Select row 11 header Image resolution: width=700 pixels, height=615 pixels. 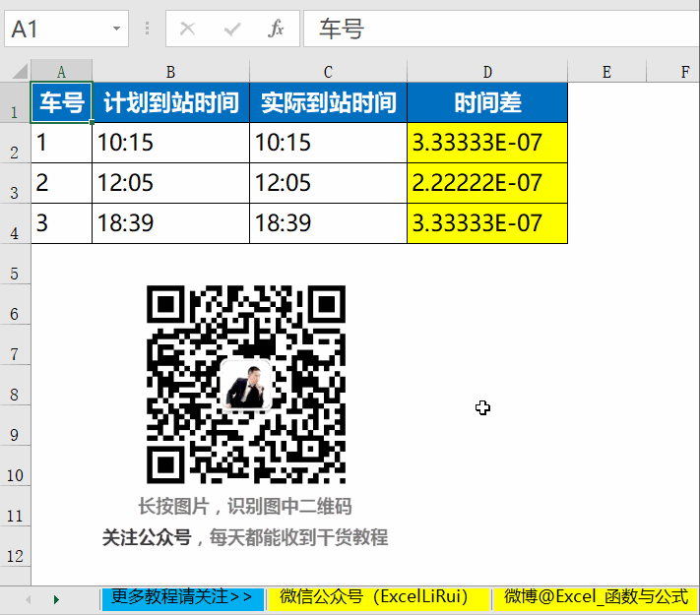15,506
